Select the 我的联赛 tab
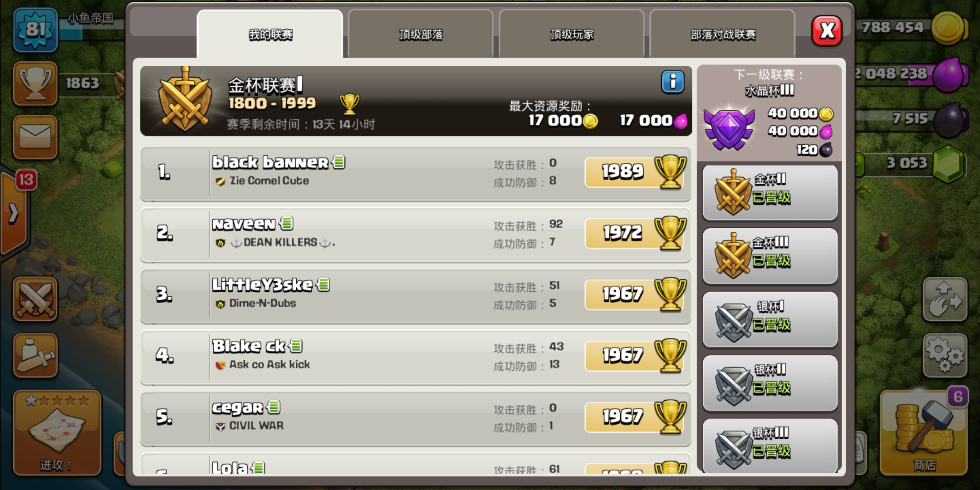Viewport: 980px width, 490px height. coord(270,34)
